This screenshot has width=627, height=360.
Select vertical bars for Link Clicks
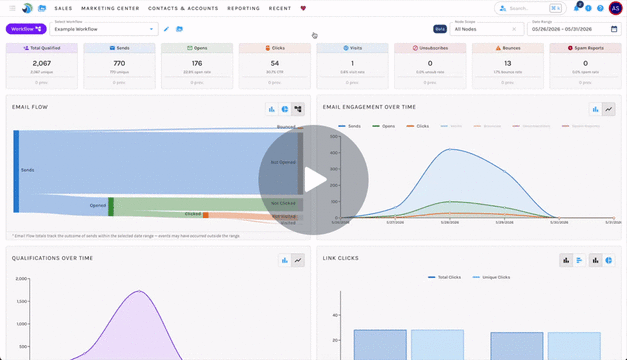566,260
